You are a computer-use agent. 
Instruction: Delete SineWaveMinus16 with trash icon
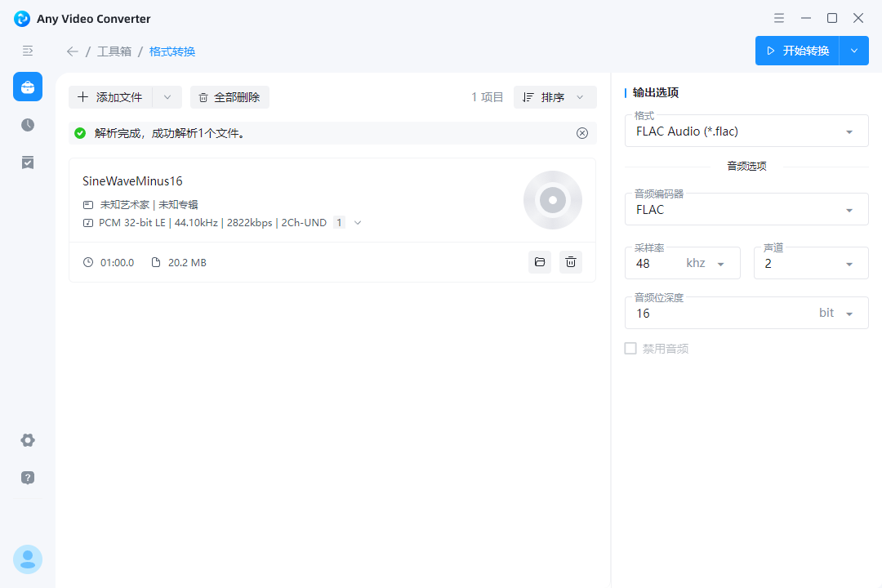(570, 262)
